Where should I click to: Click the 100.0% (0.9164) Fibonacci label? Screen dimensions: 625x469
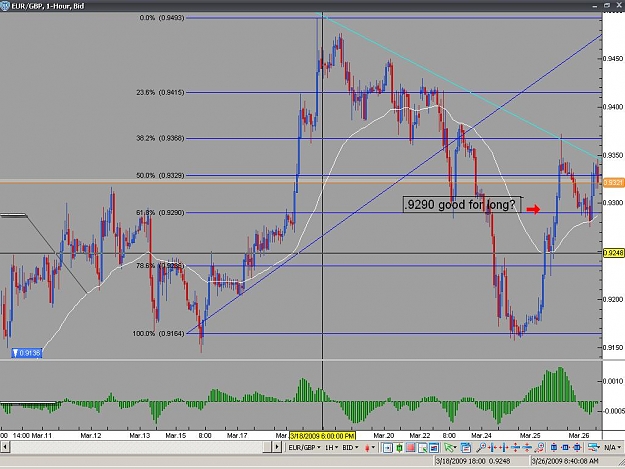pos(159,334)
